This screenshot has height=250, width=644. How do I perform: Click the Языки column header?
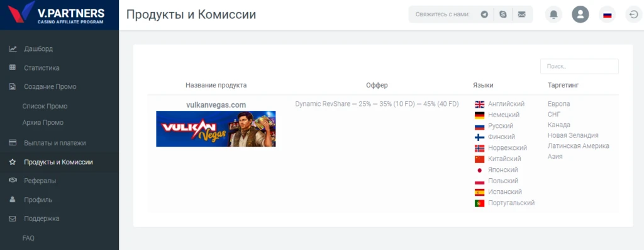[x=483, y=85]
